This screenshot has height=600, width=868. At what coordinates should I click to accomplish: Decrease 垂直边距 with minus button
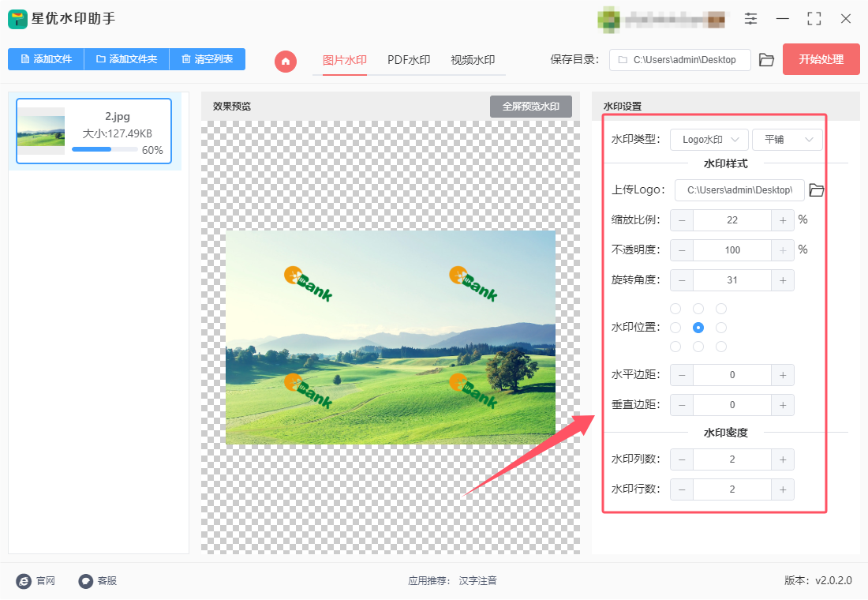click(682, 405)
